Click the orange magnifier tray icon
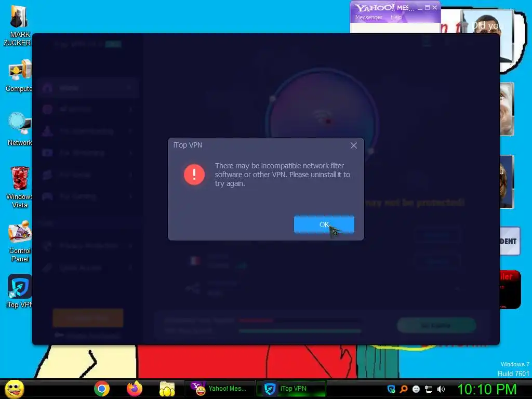The image size is (532, 399). pos(404,389)
